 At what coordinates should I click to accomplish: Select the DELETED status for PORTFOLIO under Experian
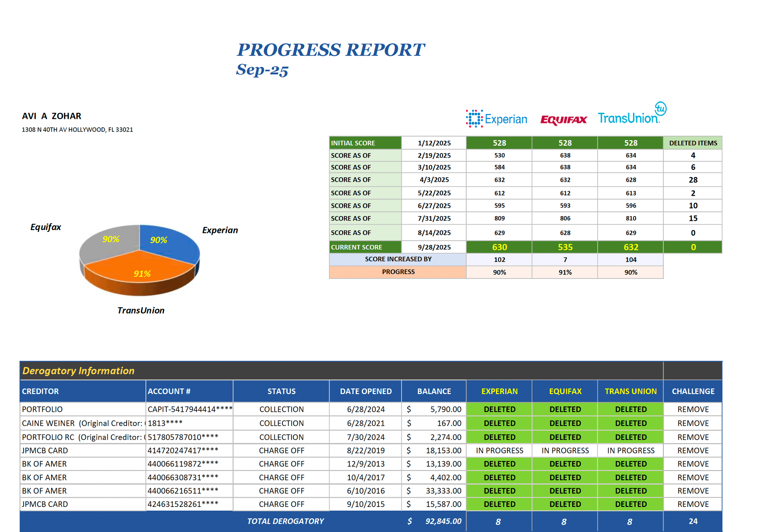pyautogui.click(x=499, y=409)
